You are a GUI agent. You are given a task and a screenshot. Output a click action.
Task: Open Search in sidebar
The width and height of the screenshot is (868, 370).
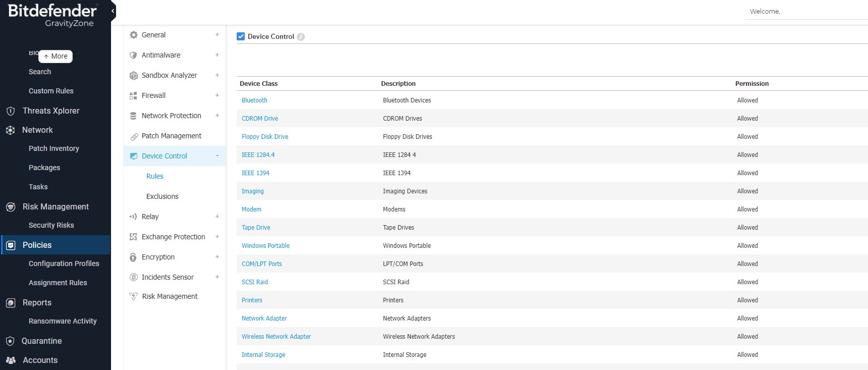pos(40,72)
